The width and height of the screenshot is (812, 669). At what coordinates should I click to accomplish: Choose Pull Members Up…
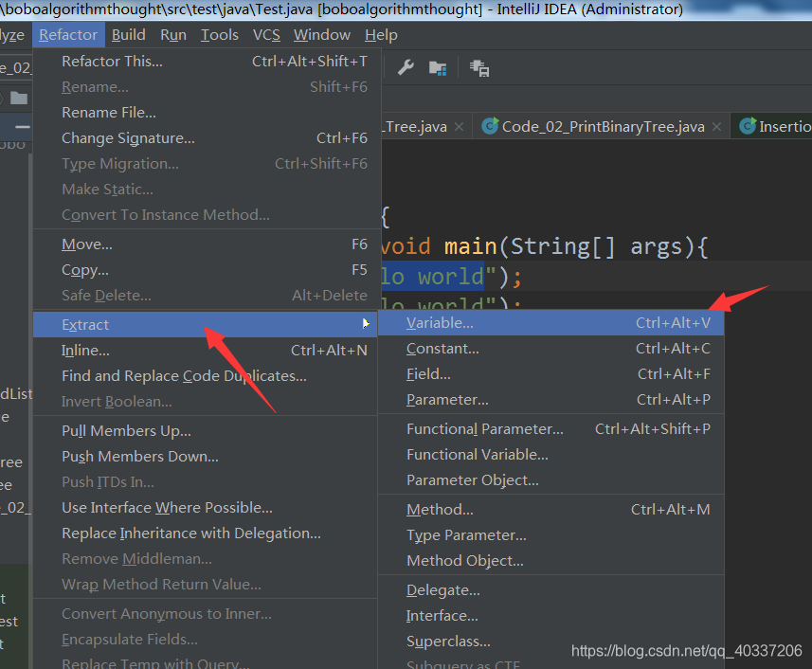click(x=207, y=431)
